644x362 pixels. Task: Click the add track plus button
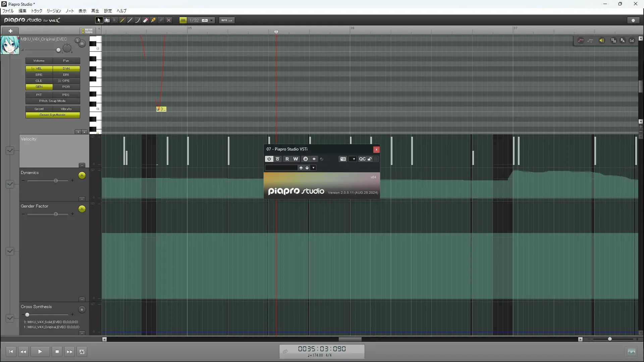click(x=10, y=31)
